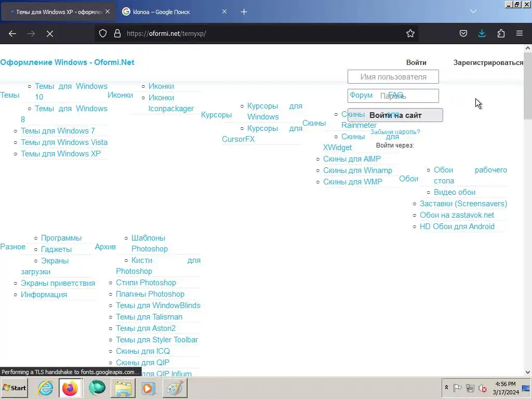
Task: Open Темы для Talisman link
Action: tap(149, 317)
